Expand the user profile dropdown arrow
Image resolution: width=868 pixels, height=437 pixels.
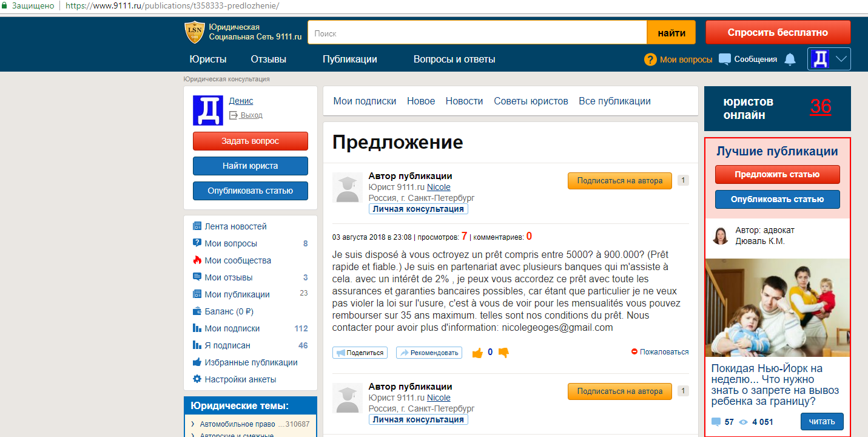click(841, 59)
